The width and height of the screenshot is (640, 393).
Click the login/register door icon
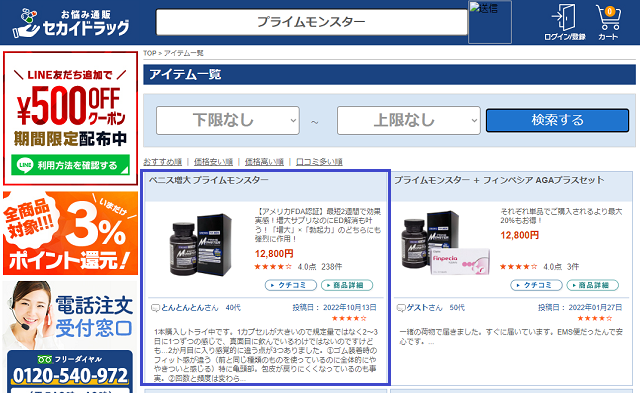(x=564, y=22)
